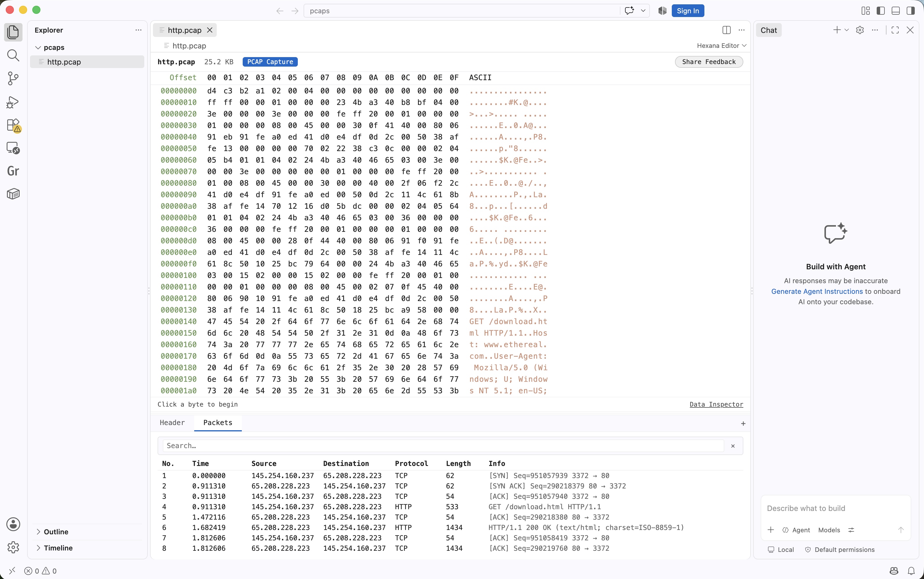Open the dropdown next to title bar chat icon
This screenshot has height=579, width=924.
[643, 11]
